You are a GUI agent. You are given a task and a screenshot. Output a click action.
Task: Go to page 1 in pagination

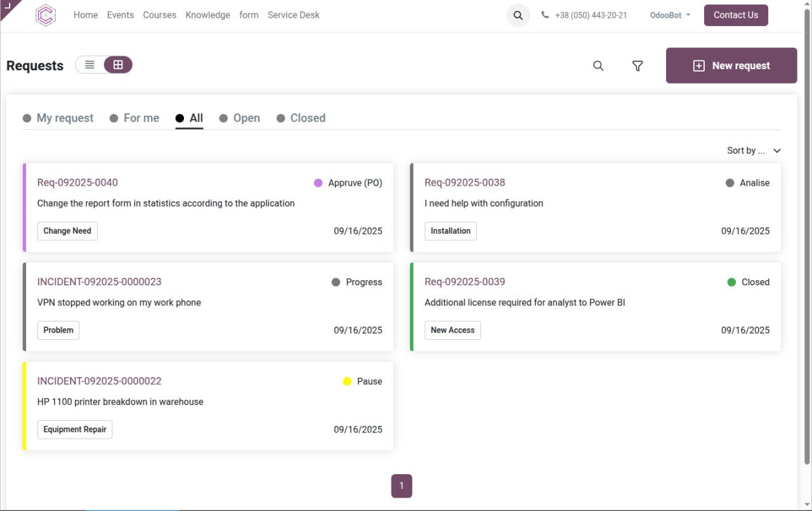pos(402,486)
